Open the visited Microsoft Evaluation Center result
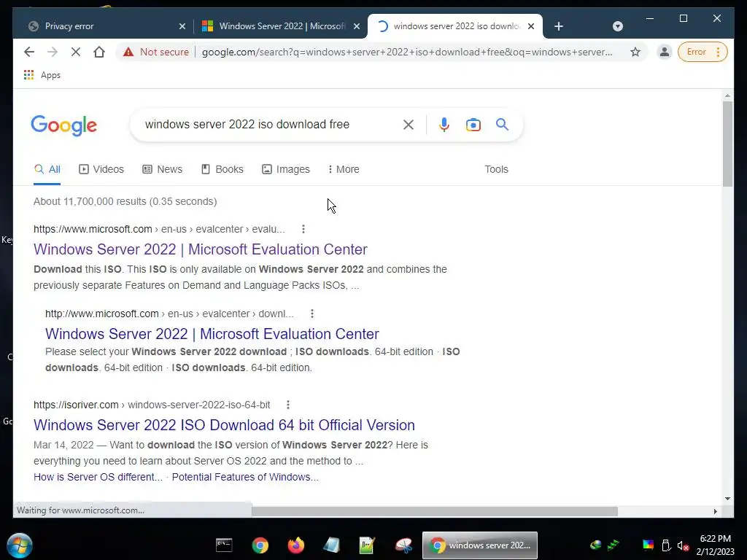747x560 pixels. [x=200, y=249]
